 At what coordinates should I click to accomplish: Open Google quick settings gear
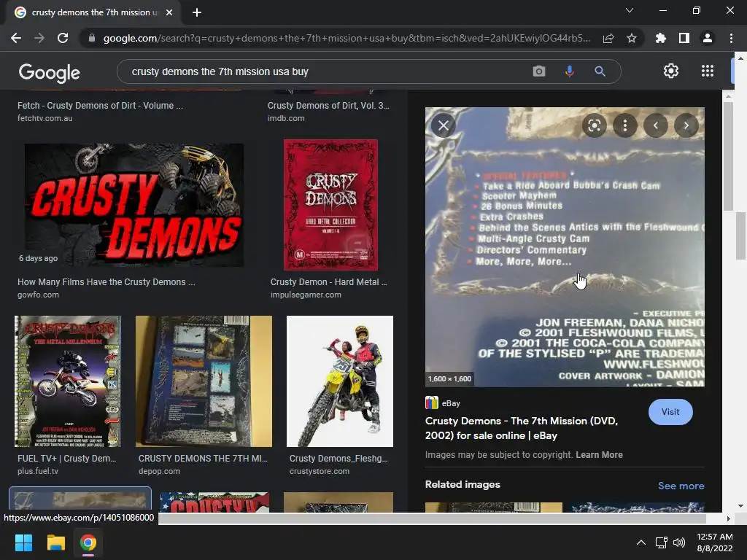pos(671,71)
